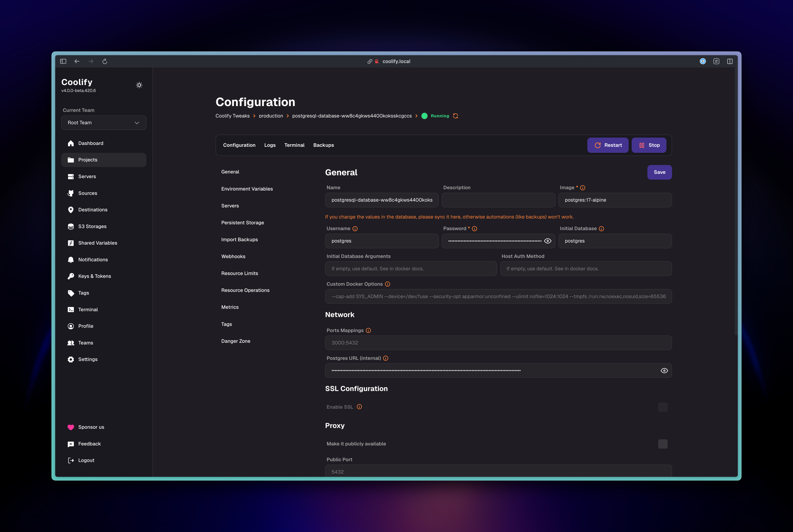Click the refresh status icon beside Running
The height and width of the screenshot is (532, 793).
(x=455, y=116)
